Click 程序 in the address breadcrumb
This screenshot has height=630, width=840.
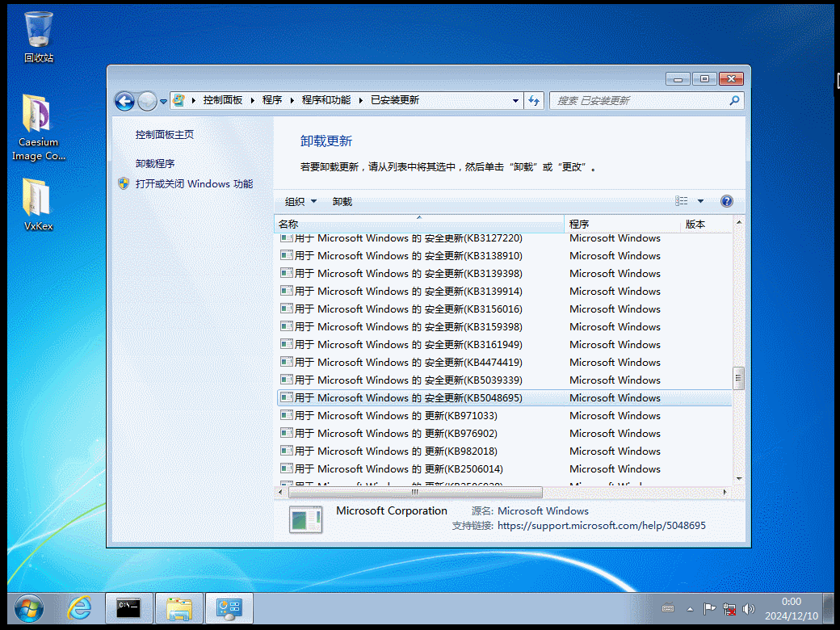coord(272,100)
